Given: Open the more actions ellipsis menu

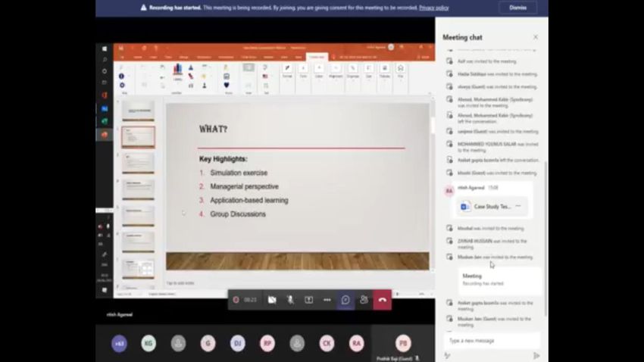Looking at the screenshot, I should [x=327, y=300].
